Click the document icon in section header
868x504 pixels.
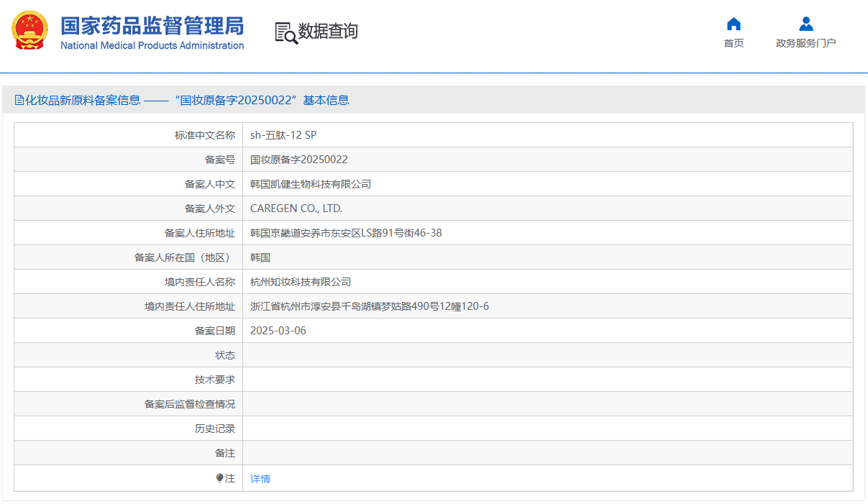tap(19, 101)
